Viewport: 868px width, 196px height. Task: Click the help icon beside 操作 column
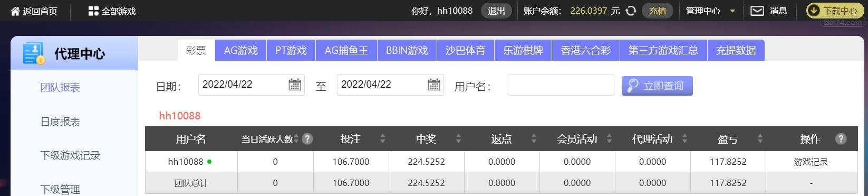coord(841,139)
